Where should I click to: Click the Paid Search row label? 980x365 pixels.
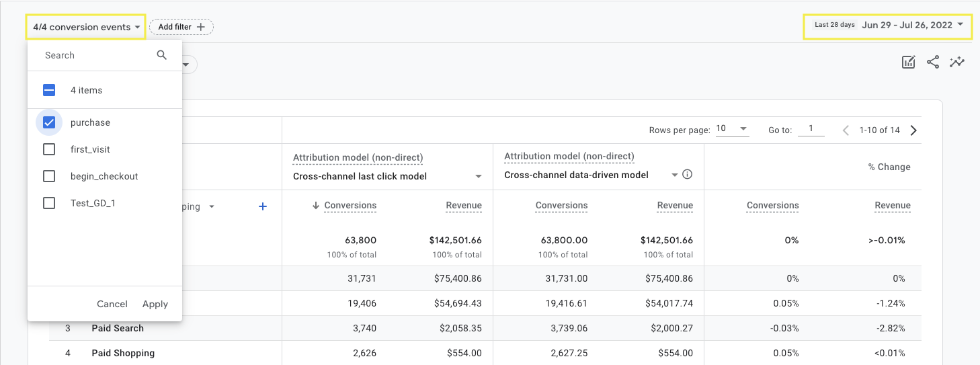(x=118, y=328)
